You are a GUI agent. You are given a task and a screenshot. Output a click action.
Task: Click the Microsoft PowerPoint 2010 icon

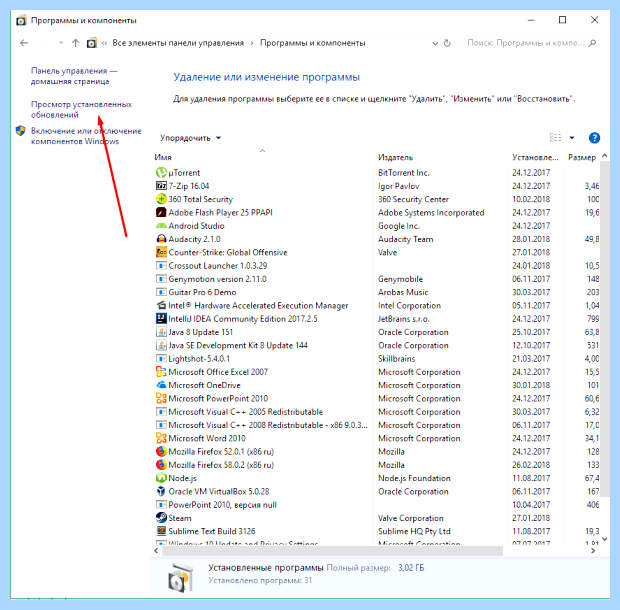(x=161, y=398)
